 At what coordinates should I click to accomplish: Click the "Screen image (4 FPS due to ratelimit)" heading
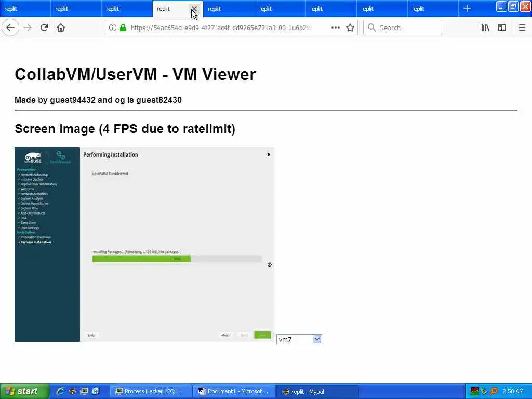125,129
